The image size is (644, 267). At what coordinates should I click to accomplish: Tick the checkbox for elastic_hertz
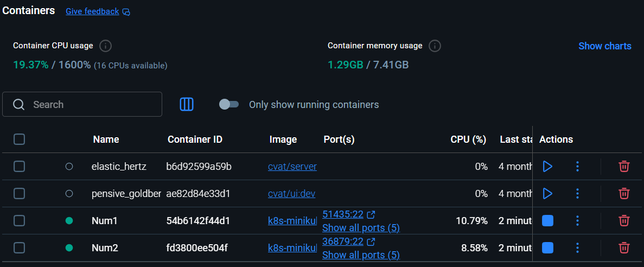pyautogui.click(x=19, y=167)
